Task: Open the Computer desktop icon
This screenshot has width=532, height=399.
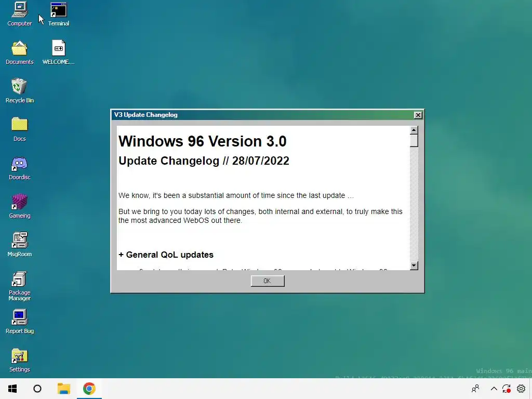Action: click(x=19, y=14)
